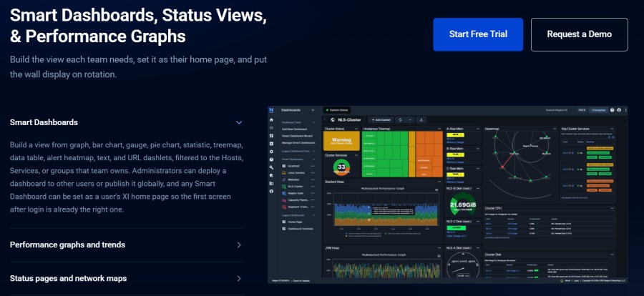Open the Cluster Services dashlet options menu
The height and width of the screenshot is (296, 644).
pos(356,155)
